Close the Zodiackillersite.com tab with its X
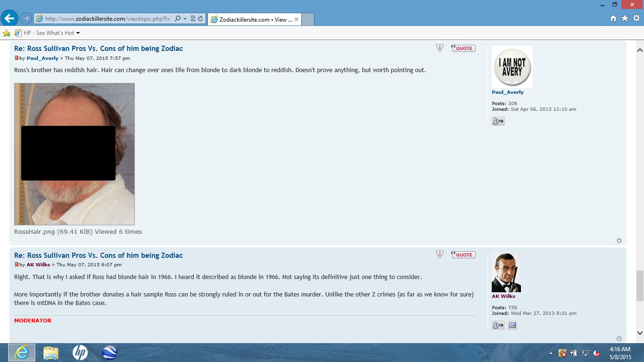644x362 pixels. pyautogui.click(x=297, y=19)
